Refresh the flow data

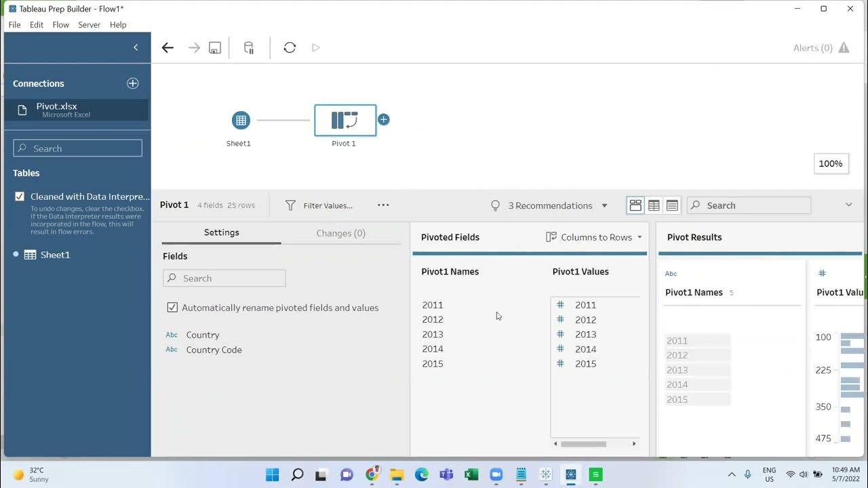click(x=290, y=47)
